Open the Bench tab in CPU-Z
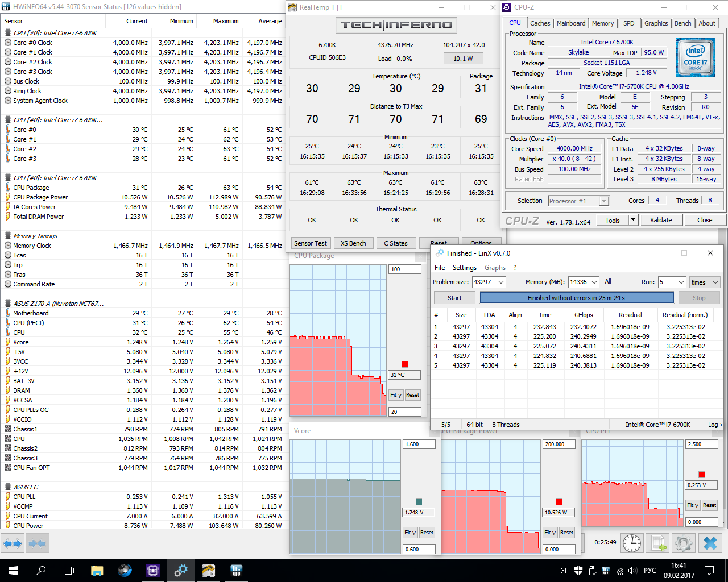Viewport: 728px width, 582px height. coord(683,23)
